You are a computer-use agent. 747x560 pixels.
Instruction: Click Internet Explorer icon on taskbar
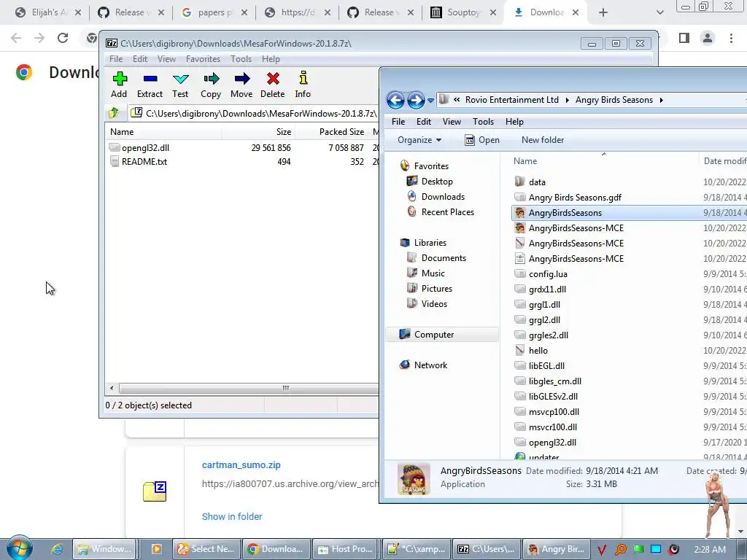point(57,549)
